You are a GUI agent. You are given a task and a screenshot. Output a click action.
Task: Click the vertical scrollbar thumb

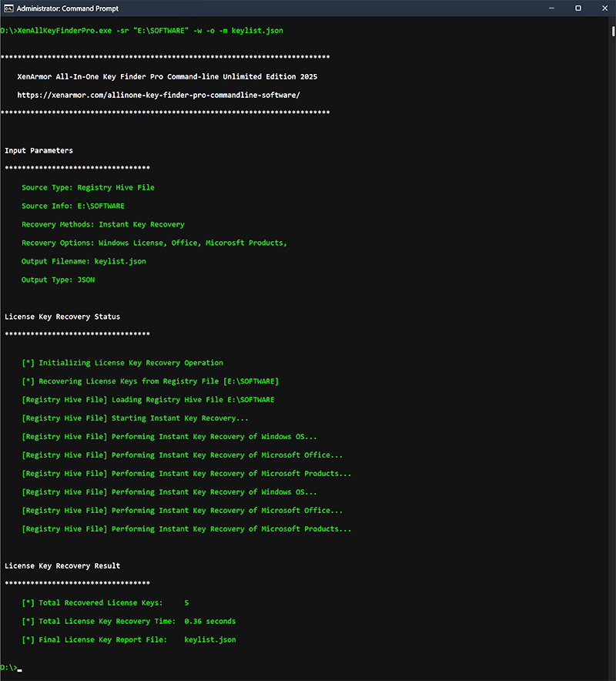tap(613, 31)
